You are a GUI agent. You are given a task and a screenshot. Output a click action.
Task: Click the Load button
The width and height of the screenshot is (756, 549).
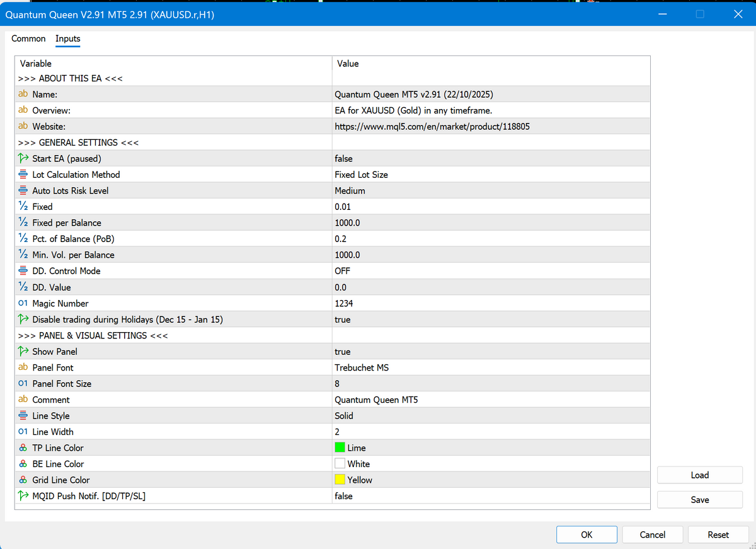pyautogui.click(x=699, y=475)
